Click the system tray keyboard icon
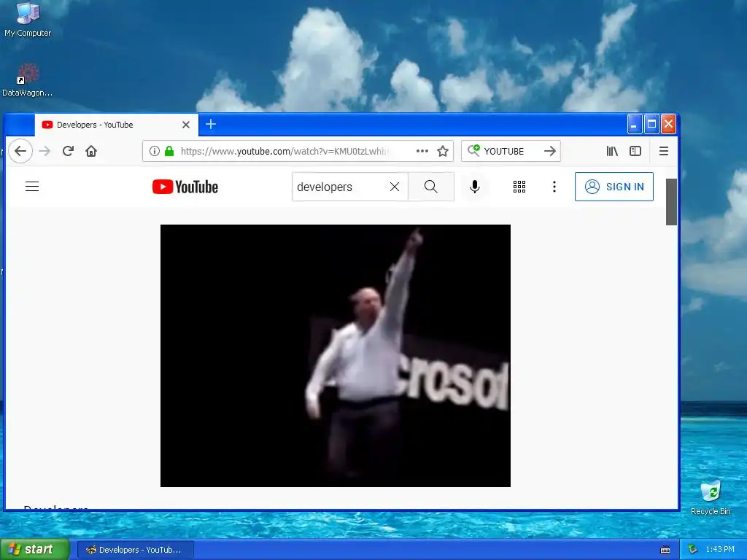Screen dimensions: 747x560 coord(665,550)
